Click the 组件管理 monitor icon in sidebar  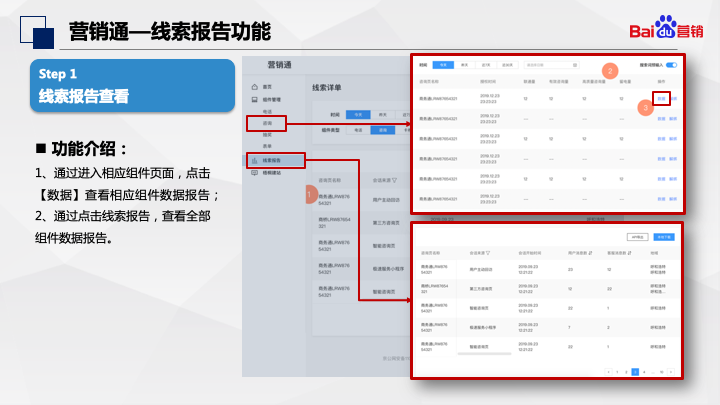pos(255,100)
